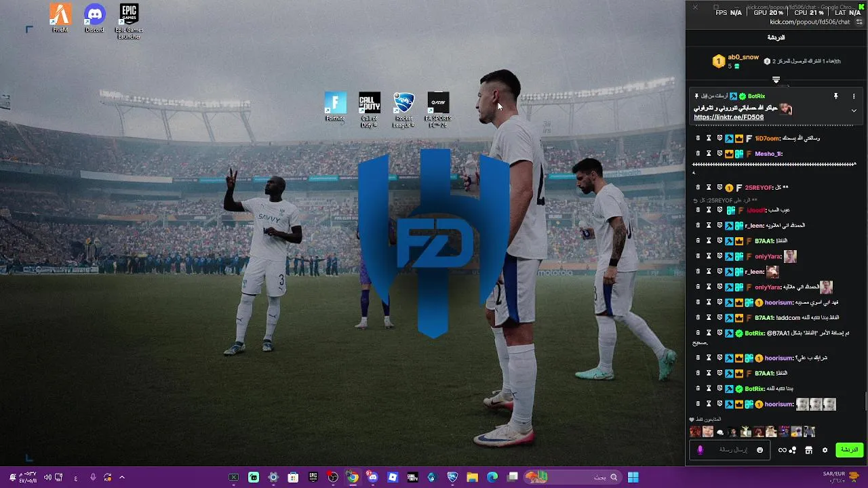Delete the last hoorisum emote message
The width and height of the screenshot is (868, 488).
698,405
